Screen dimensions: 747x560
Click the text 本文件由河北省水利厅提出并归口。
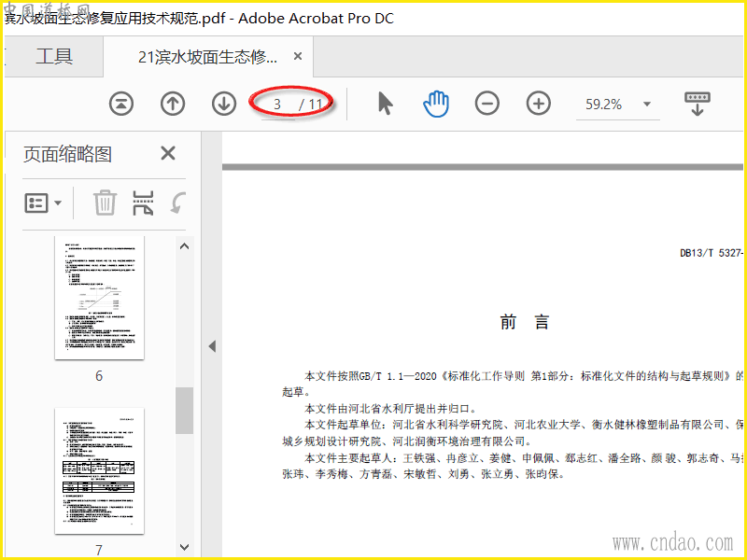390,409
